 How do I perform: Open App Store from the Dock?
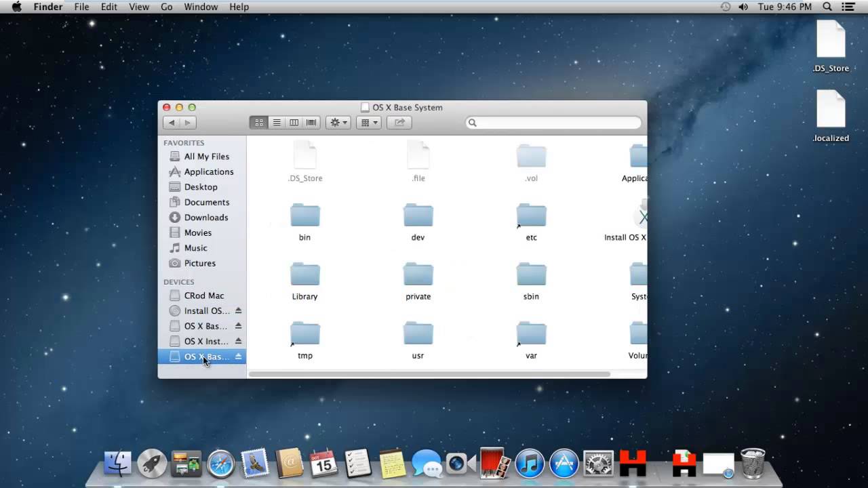click(x=564, y=464)
